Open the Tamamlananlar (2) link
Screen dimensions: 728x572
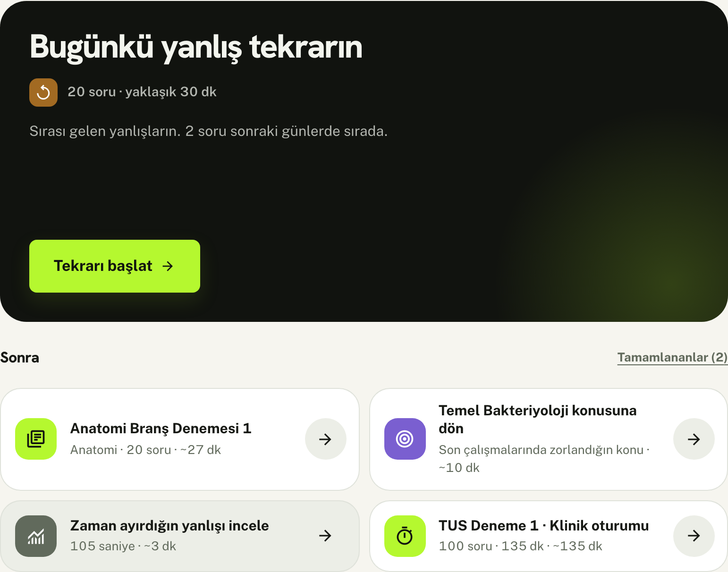pos(672,357)
